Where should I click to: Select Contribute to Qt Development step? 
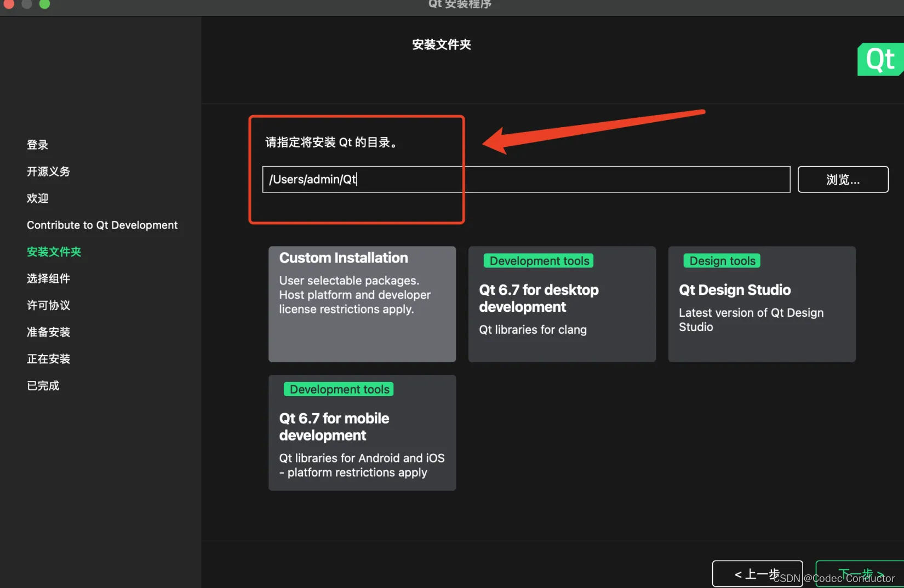point(102,225)
